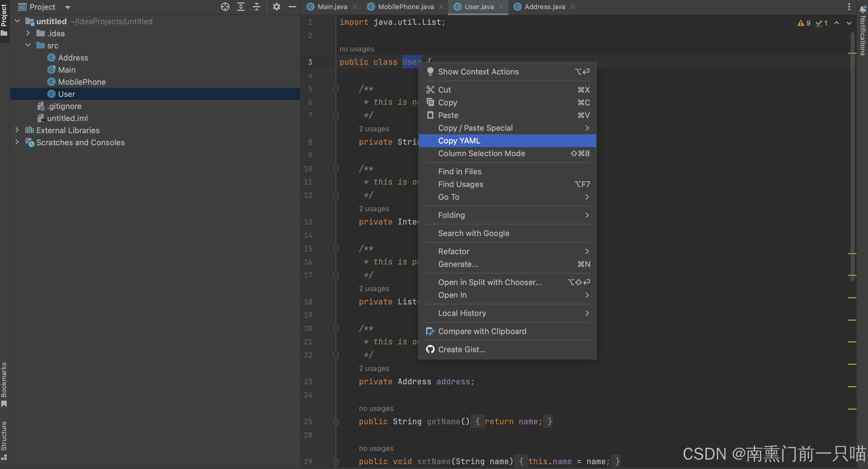Screen dimensions: 868x469
Task: Expand Scratches and Consoles node
Action: tap(17, 142)
